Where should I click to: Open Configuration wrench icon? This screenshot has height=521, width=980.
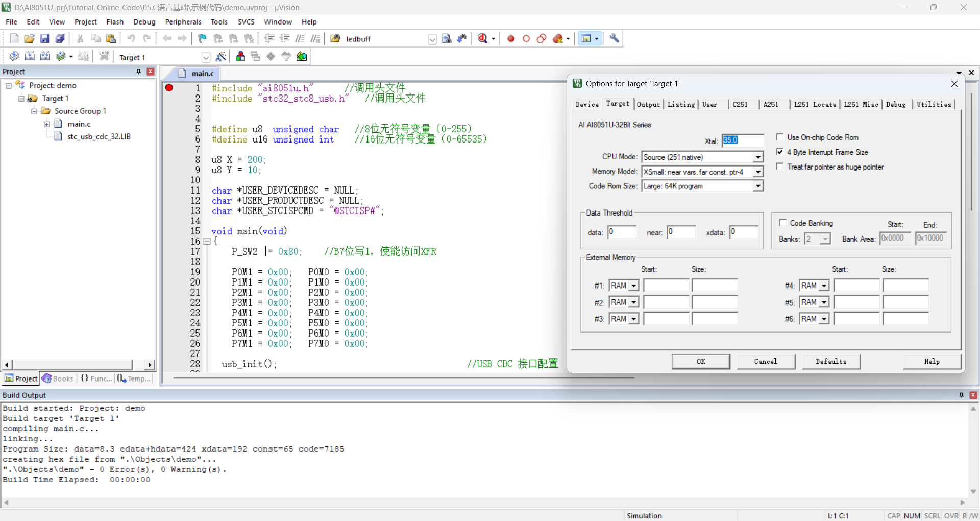click(x=615, y=38)
